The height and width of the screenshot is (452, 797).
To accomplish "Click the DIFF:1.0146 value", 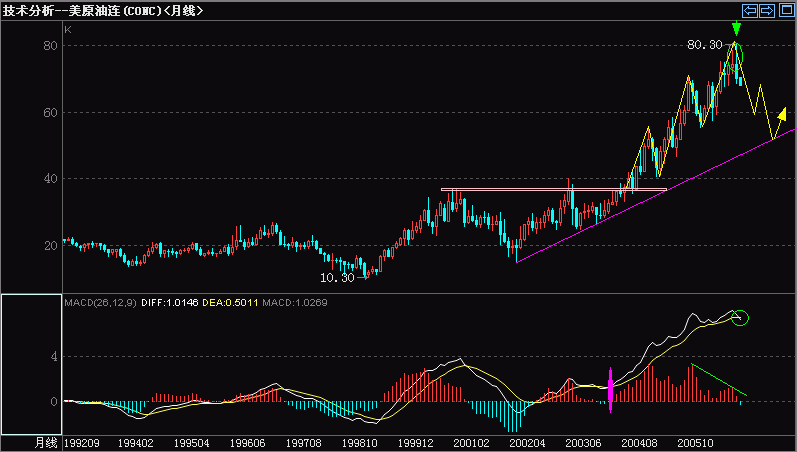I will [170, 303].
